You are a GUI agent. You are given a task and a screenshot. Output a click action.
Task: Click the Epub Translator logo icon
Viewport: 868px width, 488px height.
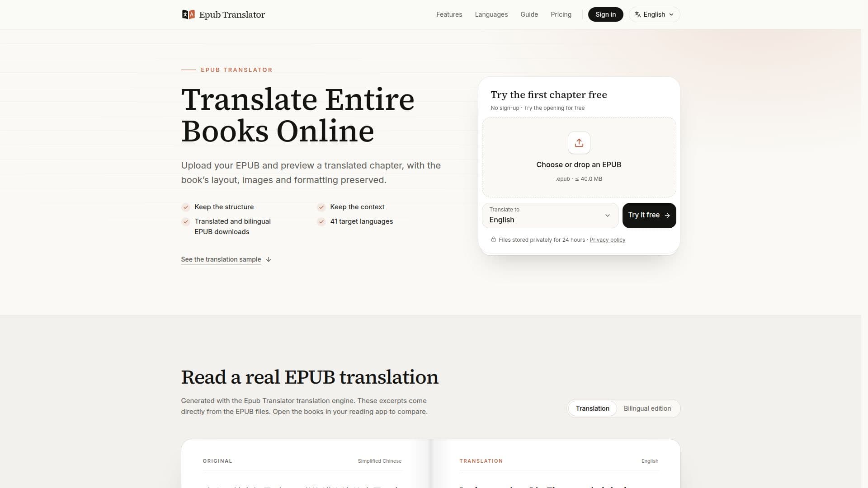click(188, 14)
